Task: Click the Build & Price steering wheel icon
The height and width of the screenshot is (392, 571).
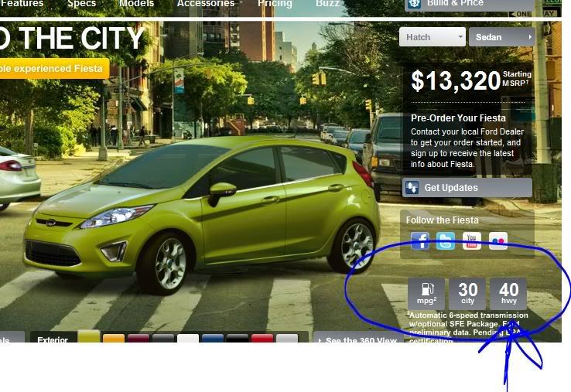Action: point(415,4)
